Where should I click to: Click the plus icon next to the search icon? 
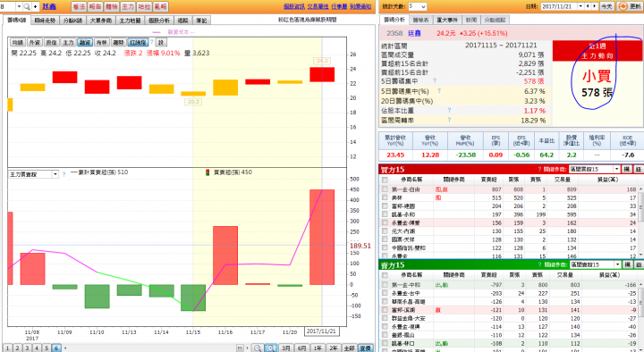coord(35,6)
